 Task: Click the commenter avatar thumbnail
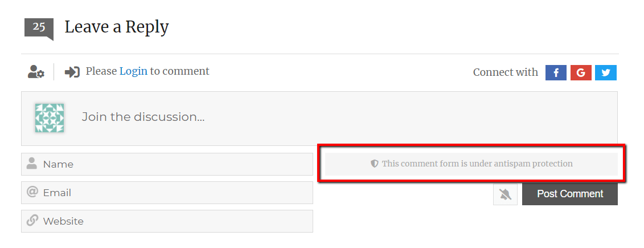click(x=50, y=117)
